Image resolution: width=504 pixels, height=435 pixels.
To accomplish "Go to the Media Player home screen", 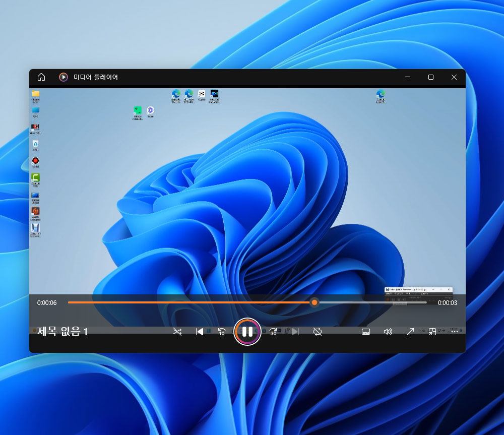I will pyautogui.click(x=41, y=77).
